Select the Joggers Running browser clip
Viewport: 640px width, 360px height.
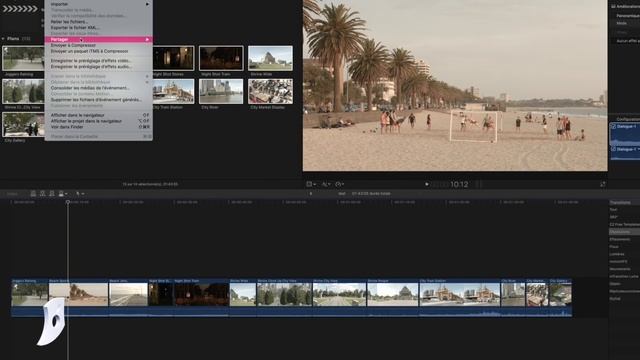click(23, 58)
